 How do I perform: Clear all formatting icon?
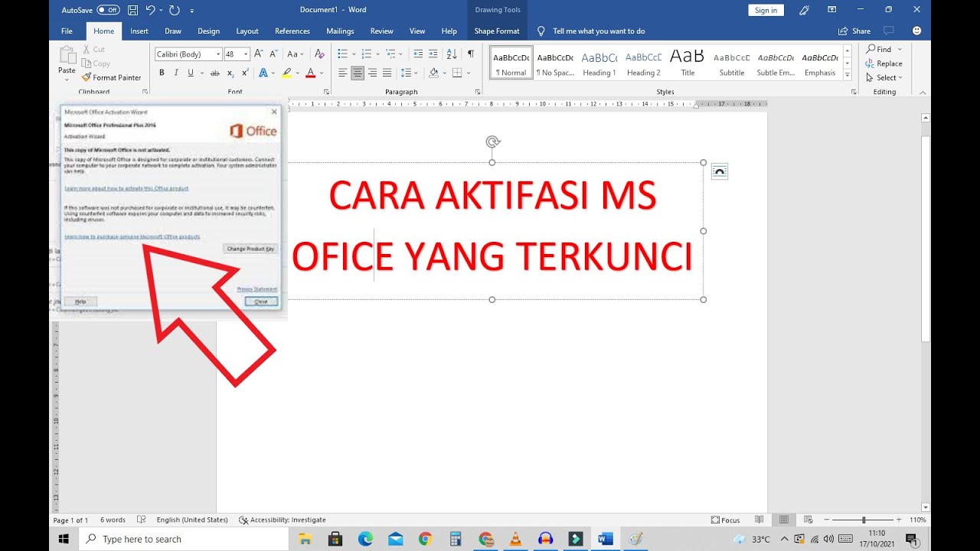[319, 54]
